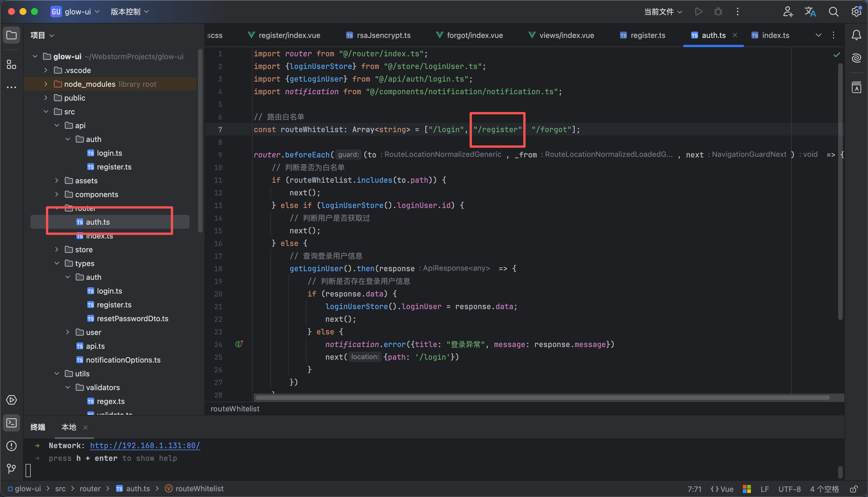Switch to the register.ts editor tab
Viewport: 868px width, 497px height.
coord(647,35)
